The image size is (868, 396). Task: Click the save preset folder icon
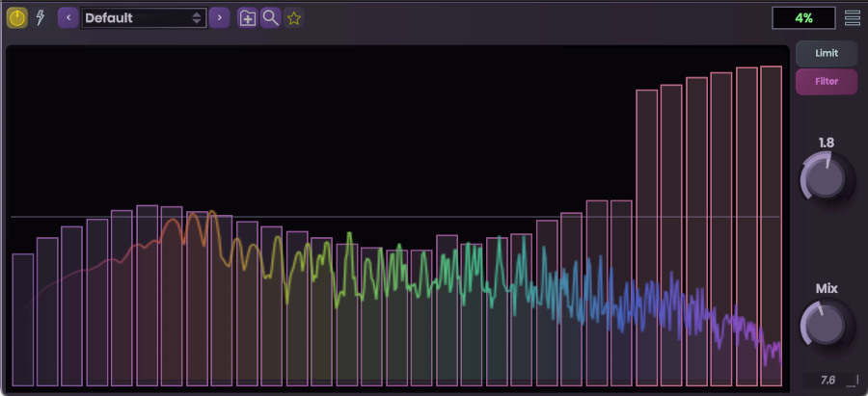[248, 17]
